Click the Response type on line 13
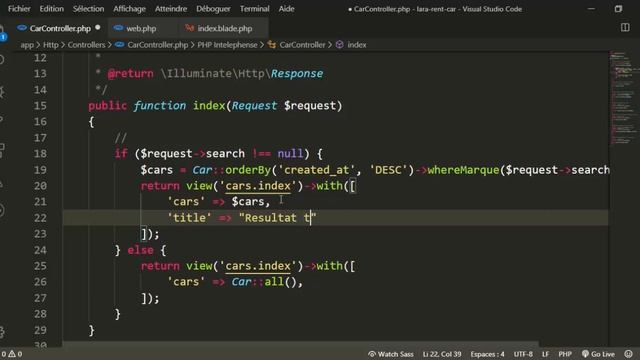 (x=297, y=74)
